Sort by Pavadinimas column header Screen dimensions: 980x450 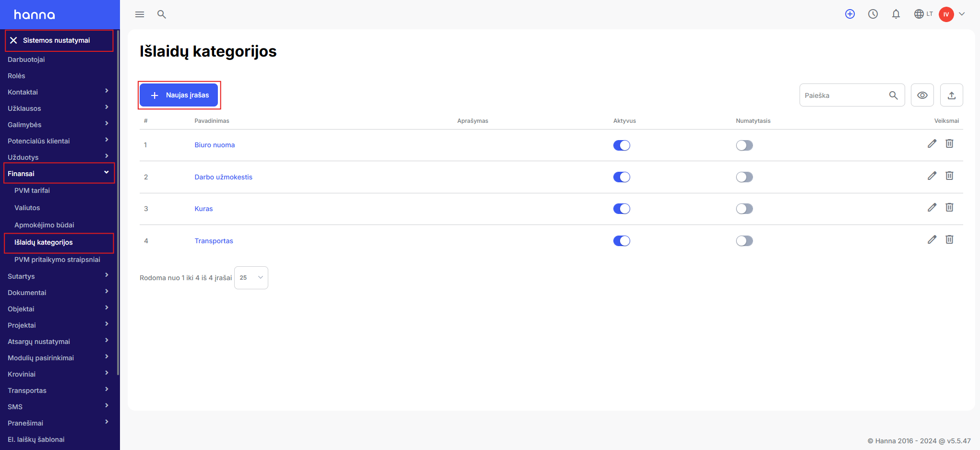212,121
